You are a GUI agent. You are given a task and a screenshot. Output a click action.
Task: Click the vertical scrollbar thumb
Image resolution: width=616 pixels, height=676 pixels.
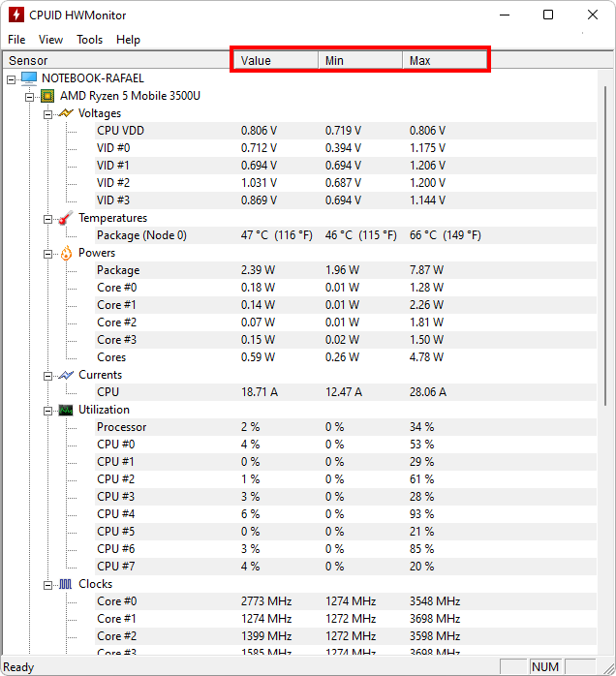605,246
